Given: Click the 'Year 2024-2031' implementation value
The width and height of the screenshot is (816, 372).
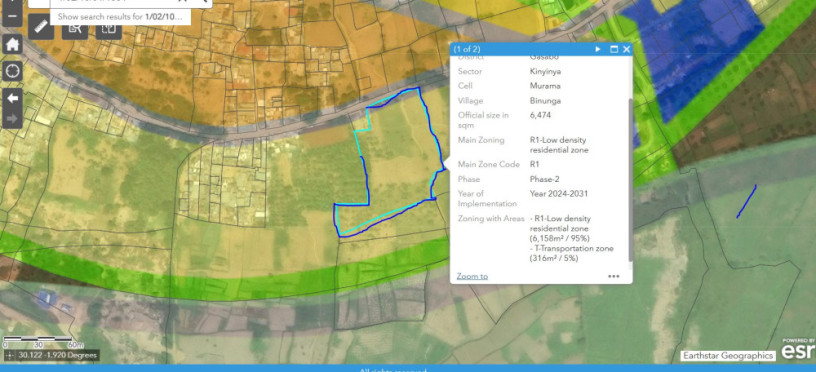Looking at the screenshot, I should click(x=559, y=194).
